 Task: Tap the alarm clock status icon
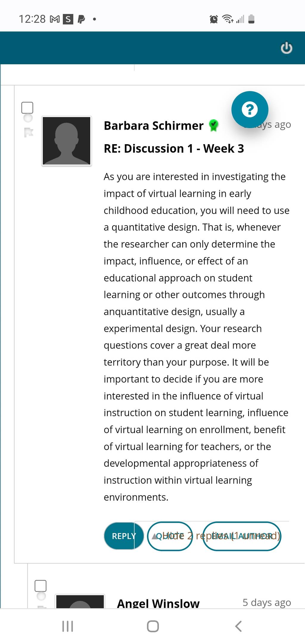214,19
